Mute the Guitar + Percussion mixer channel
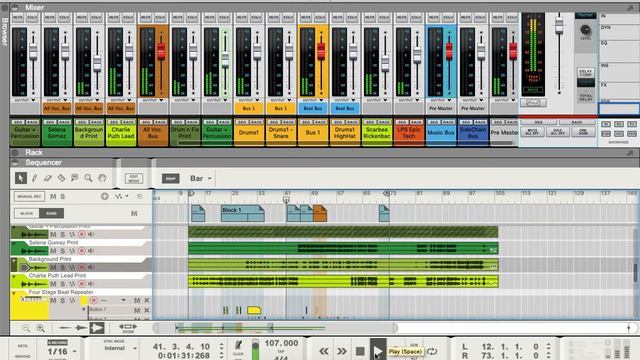 (x=18, y=18)
